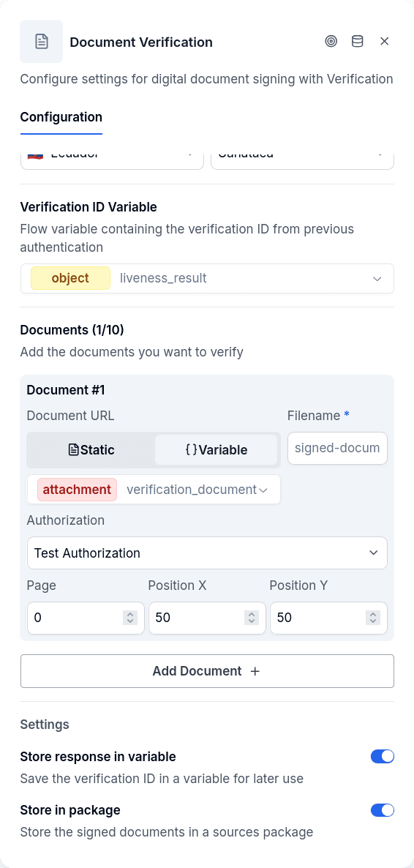Click the Page number input
Screen dimensions: 414x868
pos(86,618)
